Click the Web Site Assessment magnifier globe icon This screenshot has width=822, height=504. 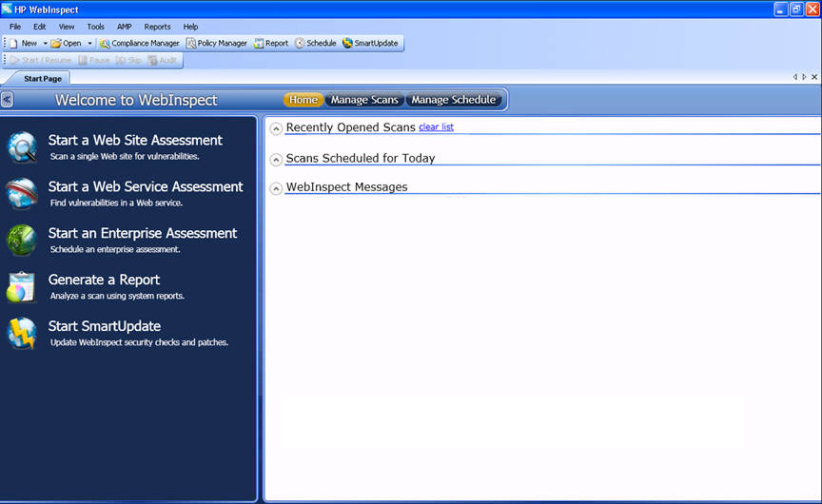[22, 146]
